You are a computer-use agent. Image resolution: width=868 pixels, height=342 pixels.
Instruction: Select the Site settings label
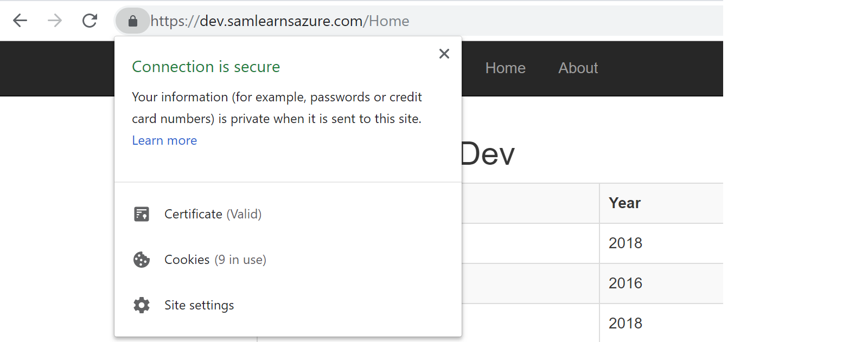tap(199, 305)
